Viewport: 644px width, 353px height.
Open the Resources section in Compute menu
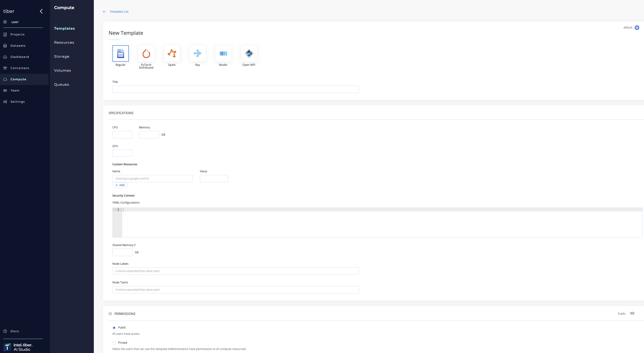coord(64,42)
